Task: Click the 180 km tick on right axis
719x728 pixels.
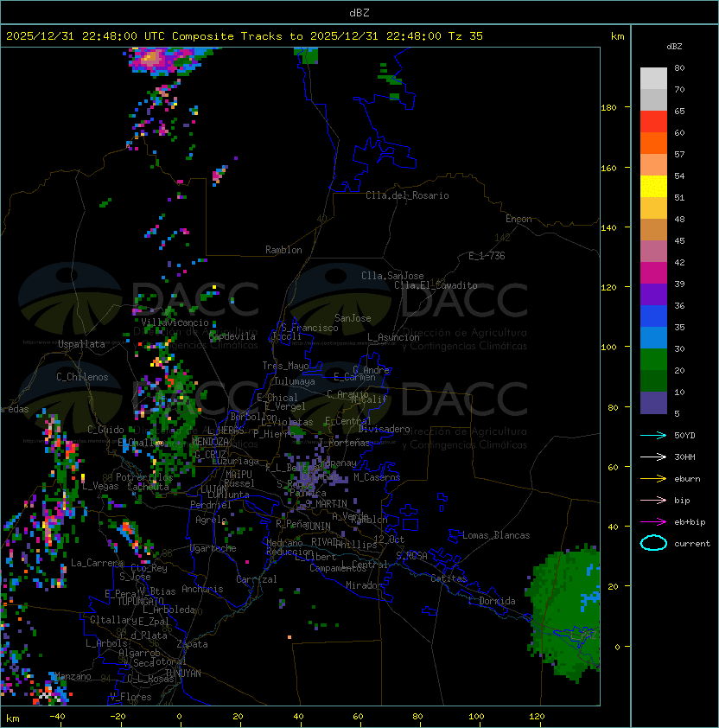Action: pos(608,108)
